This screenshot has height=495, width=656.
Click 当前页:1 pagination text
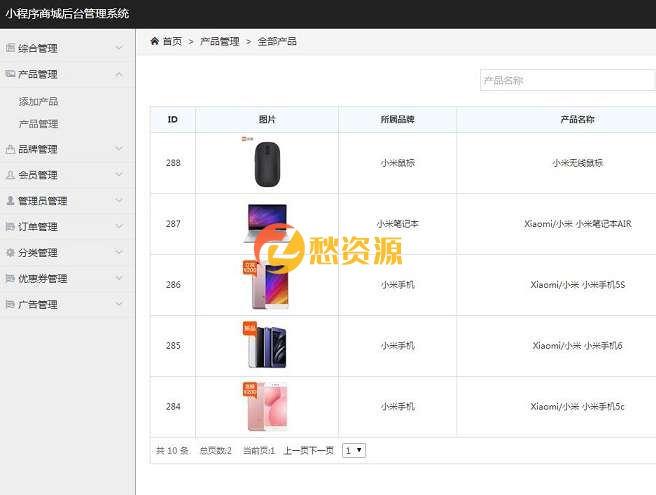click(259, 451)
